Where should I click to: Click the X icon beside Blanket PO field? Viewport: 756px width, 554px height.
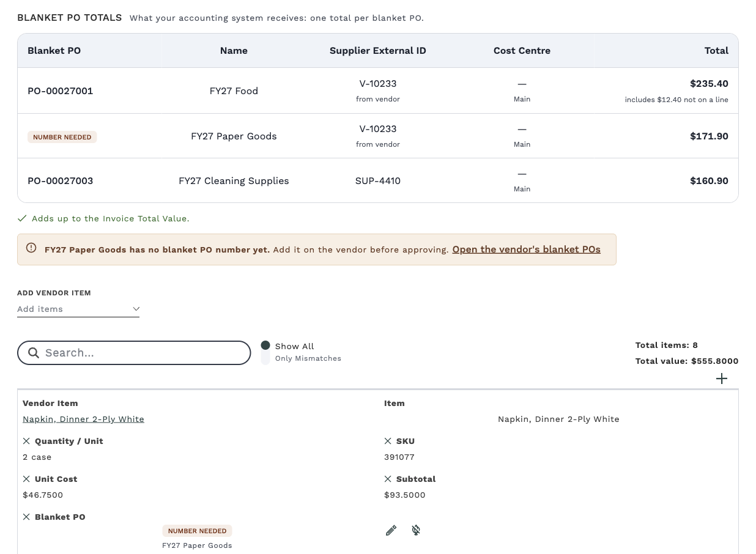click(26, 517)
